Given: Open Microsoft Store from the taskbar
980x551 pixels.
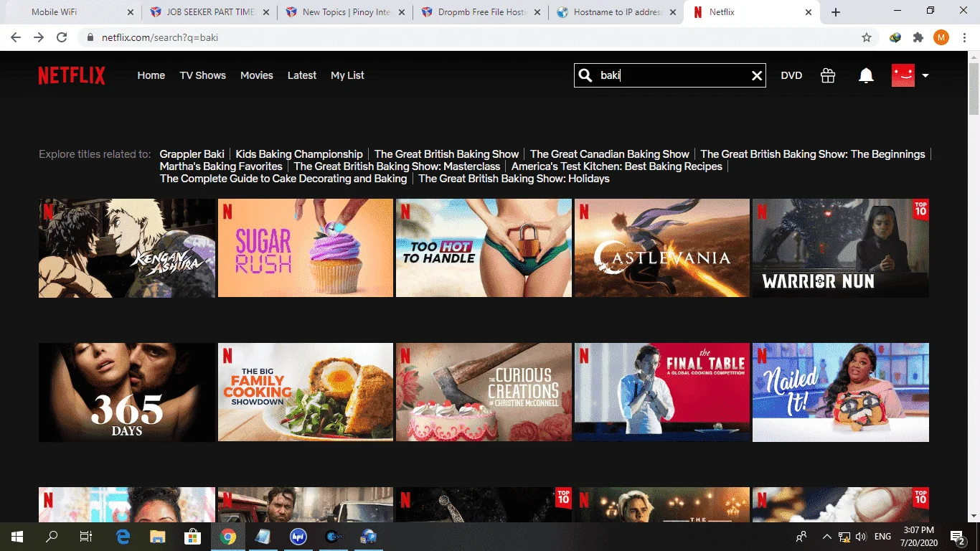Looking at the screenshot, I should click(192, 537).
